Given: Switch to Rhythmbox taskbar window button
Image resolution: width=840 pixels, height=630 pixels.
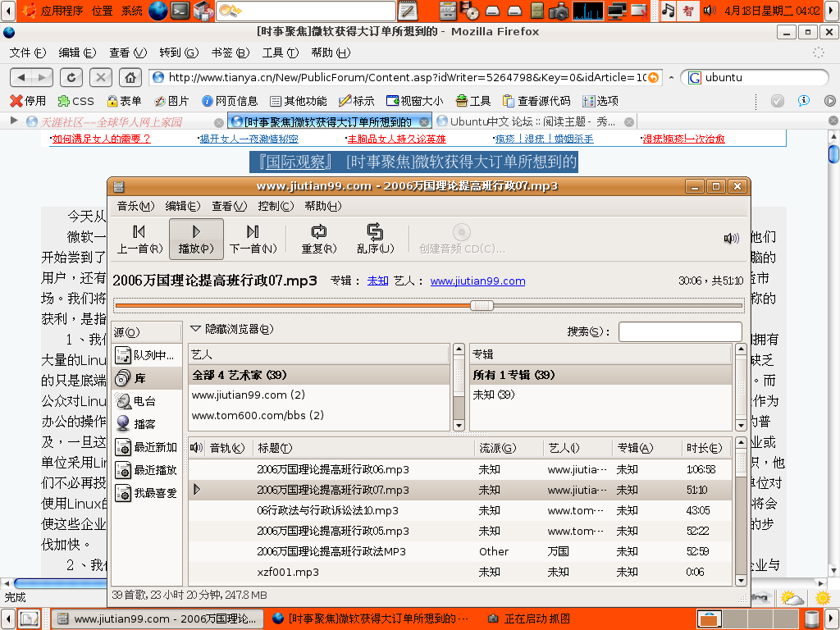Looking at the screenshot, I should pos(158,619).
